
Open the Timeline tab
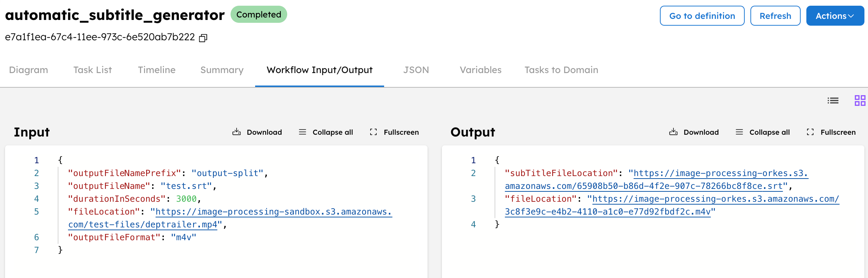click(x=157, y=70)
